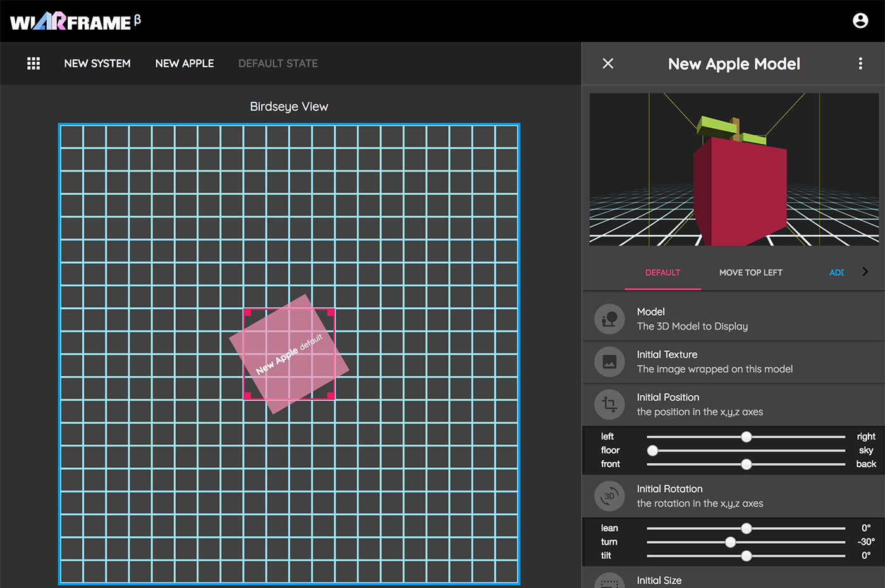Open the user account profile icon
This screenshot has width=885, height=588.
point(860,21)
